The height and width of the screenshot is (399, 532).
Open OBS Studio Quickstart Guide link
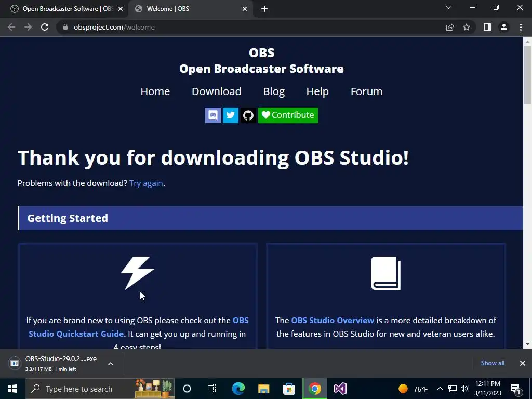139,327
